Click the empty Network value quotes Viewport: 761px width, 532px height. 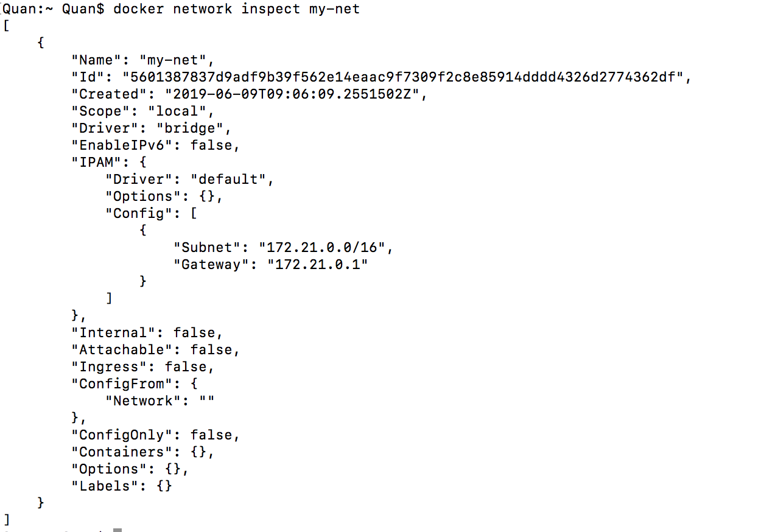207,401
